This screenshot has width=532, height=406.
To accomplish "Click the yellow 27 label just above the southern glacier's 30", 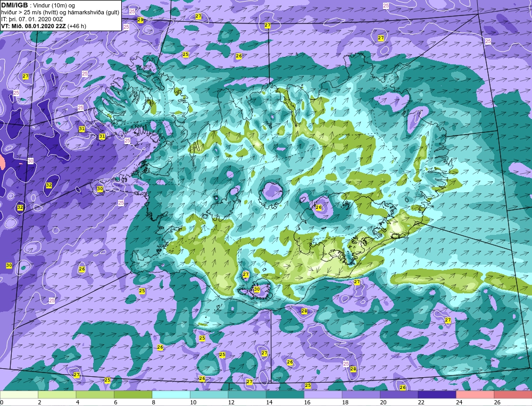I will [x=246, y=275].
